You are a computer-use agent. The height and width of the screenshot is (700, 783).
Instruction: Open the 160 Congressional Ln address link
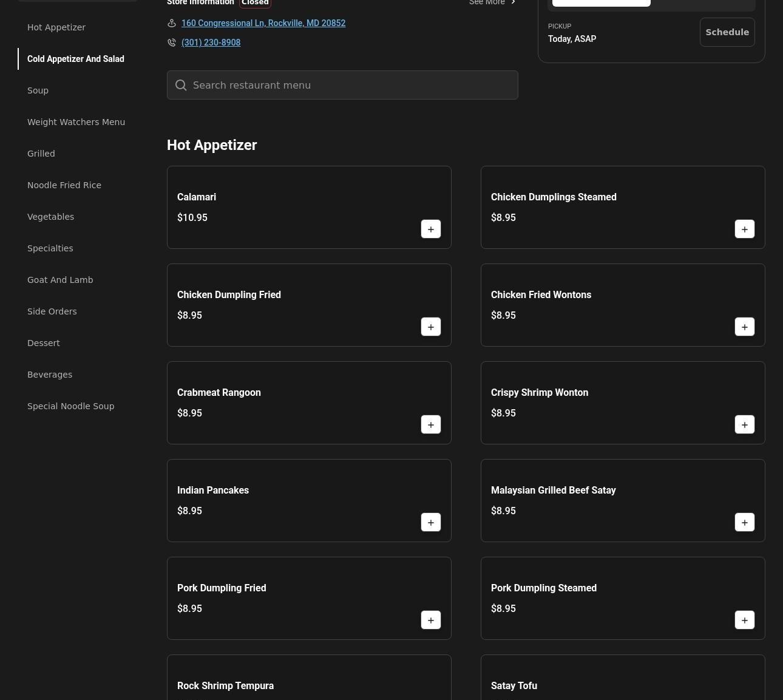(263, 23)
